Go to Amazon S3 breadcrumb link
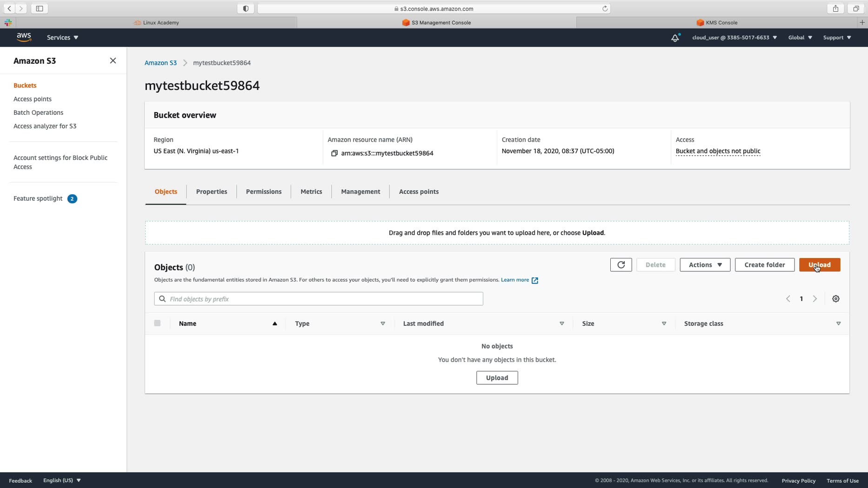Screen dimensions: 868x488 coord(160,63)
